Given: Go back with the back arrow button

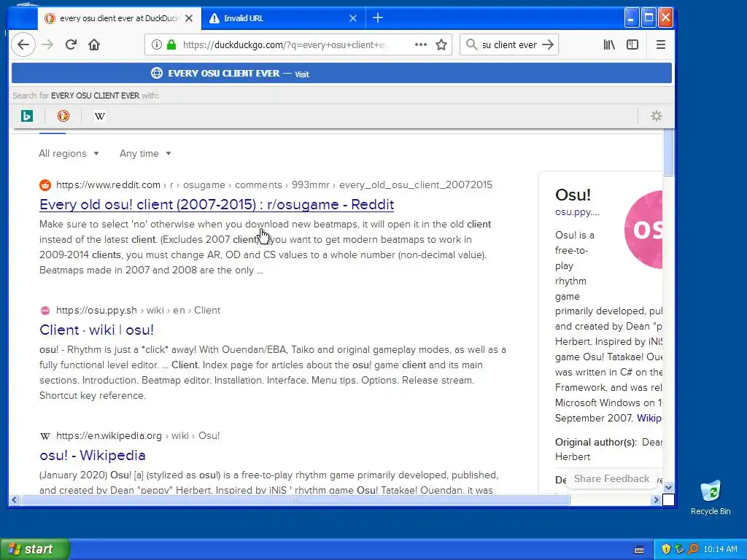Looking at the screenshot, I should (x=23, y=44).
